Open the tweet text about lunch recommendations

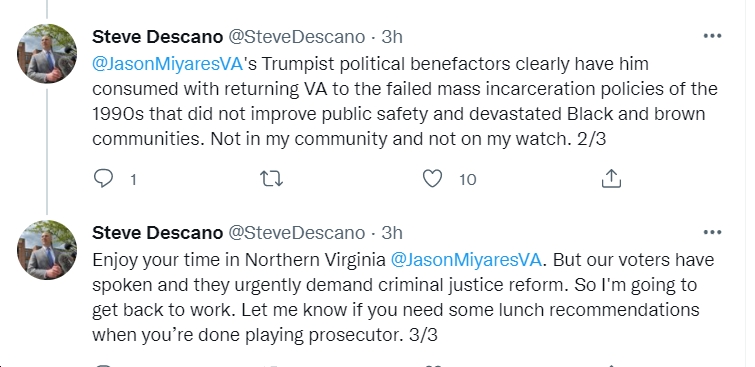point(404,298)
